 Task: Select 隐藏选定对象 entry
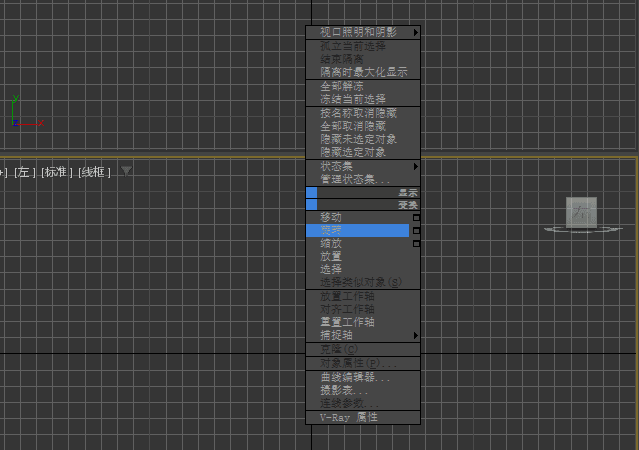[x=363, y=152]
